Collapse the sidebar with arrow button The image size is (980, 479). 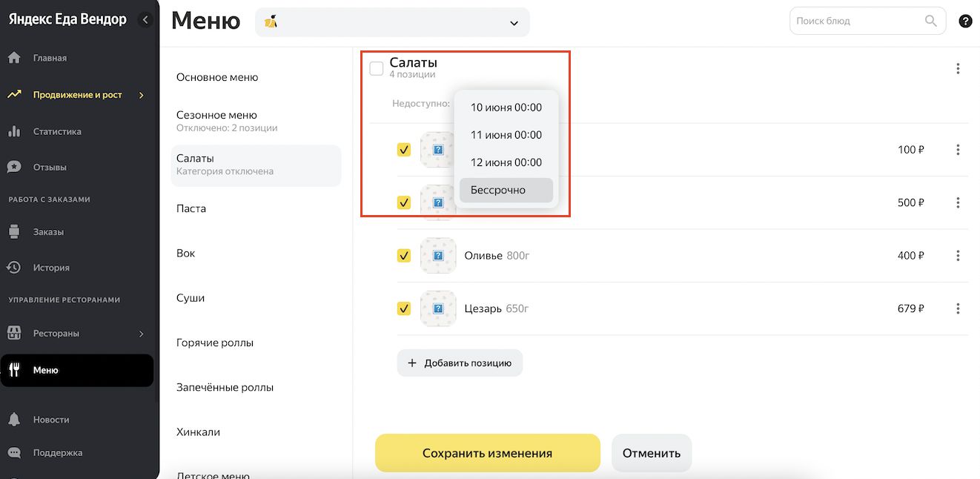point(145,20)
